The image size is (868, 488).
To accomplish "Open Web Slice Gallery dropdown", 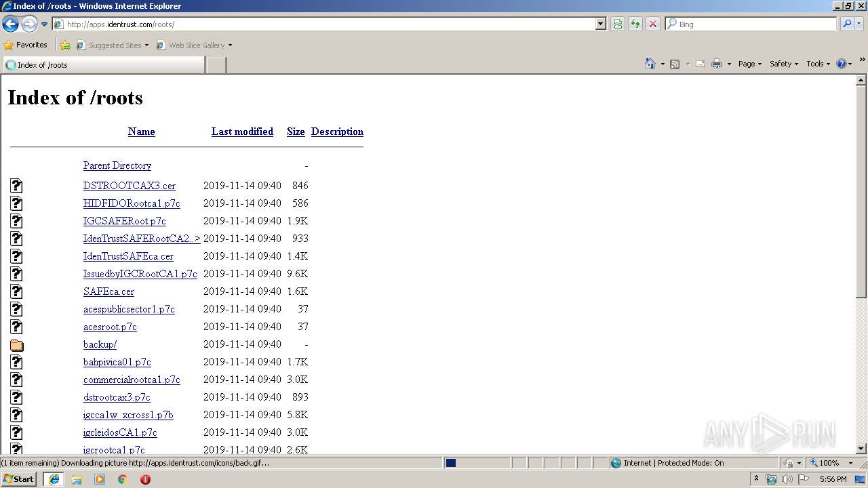I will 194,45.
